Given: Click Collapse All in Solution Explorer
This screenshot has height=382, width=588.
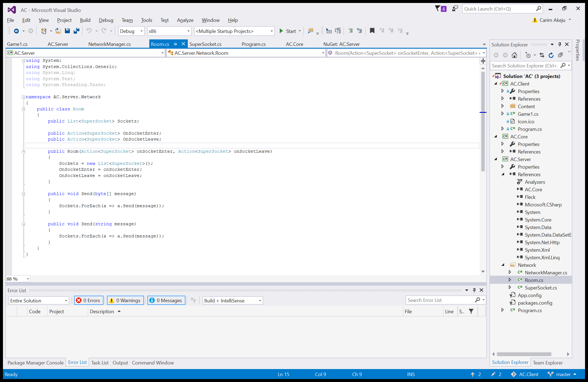Looking at the screenshot, I should 561,55.
